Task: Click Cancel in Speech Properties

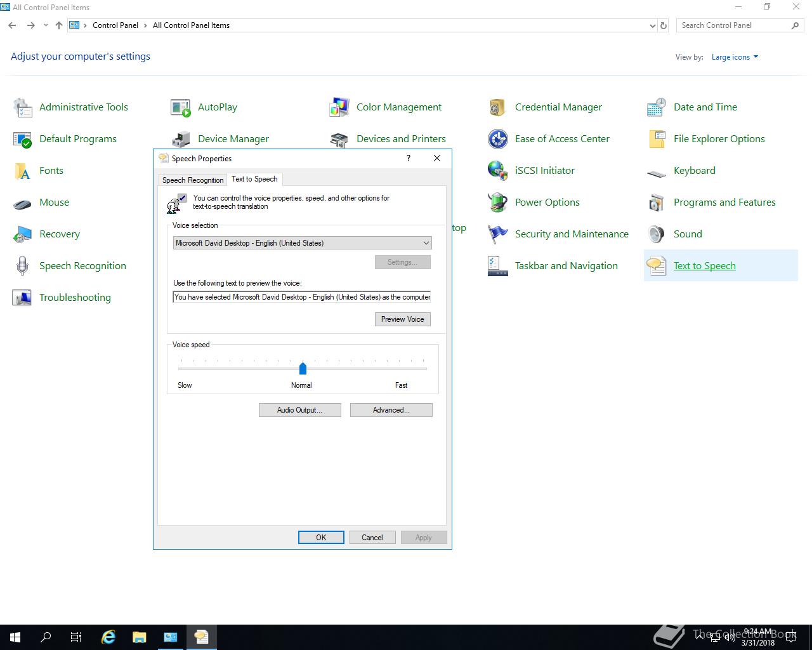Action: 372,538
